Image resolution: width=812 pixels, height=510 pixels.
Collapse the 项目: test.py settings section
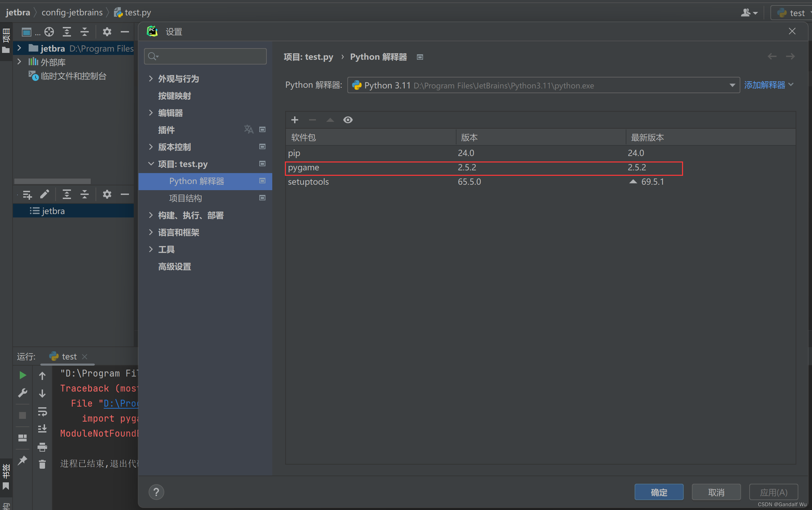click(151, 164)
